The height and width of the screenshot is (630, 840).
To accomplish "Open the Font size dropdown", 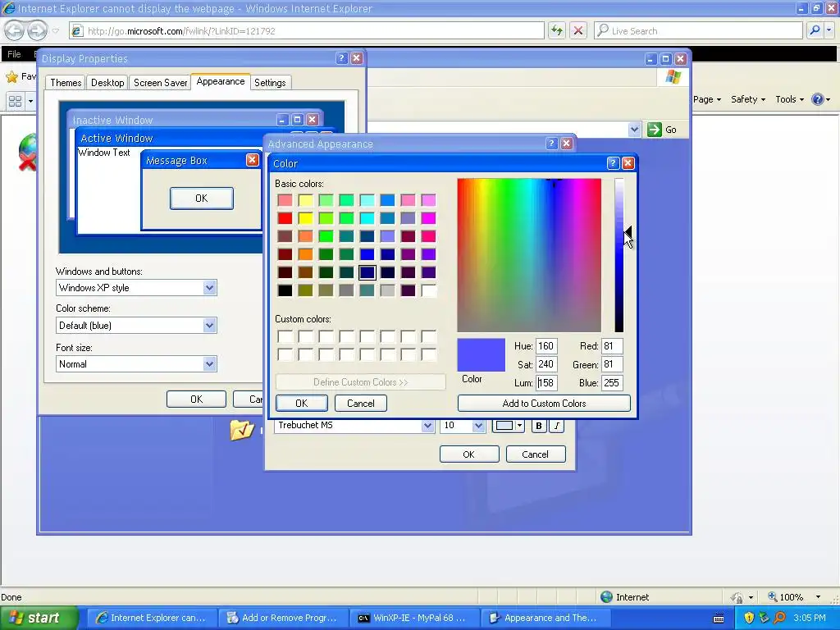I will click(x=209, y=364).
